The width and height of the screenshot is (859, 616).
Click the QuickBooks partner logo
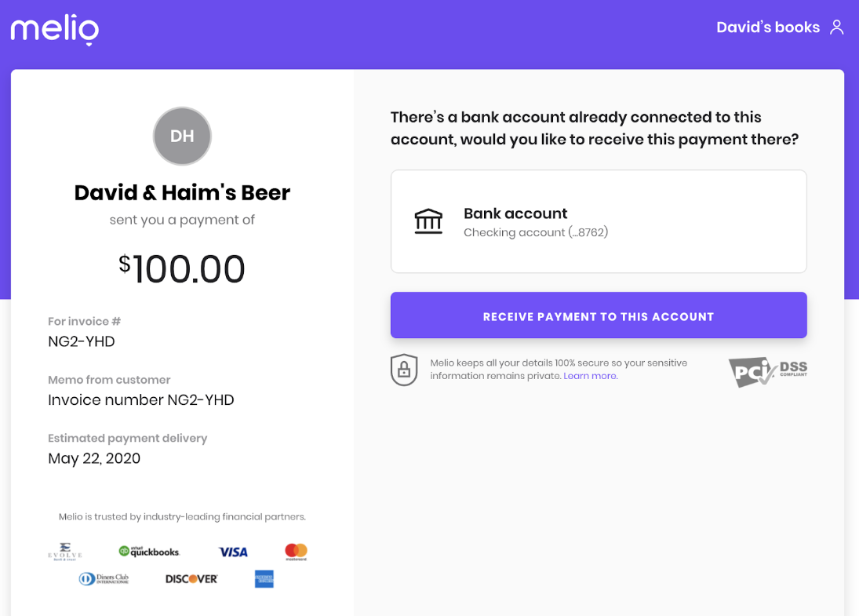(x=149, y=552)
